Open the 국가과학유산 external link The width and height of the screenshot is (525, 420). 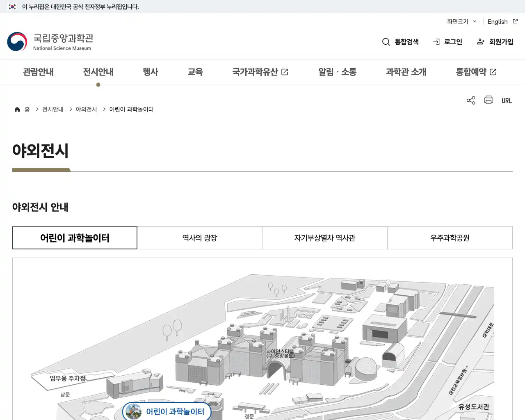260,72
